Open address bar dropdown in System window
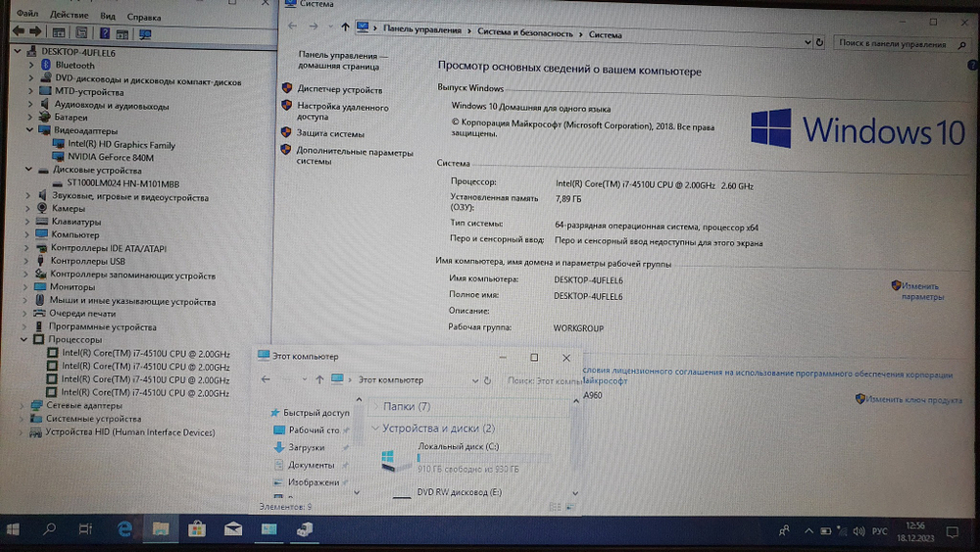This screenshot has width=980, height=552. [x=808, y=42]
